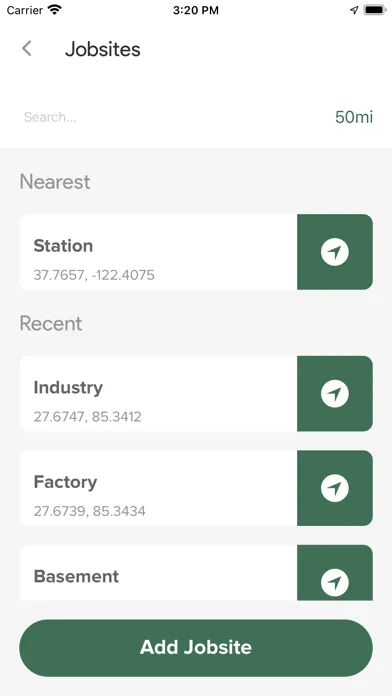Tap the location arrow in status bar

click(354, 10)
